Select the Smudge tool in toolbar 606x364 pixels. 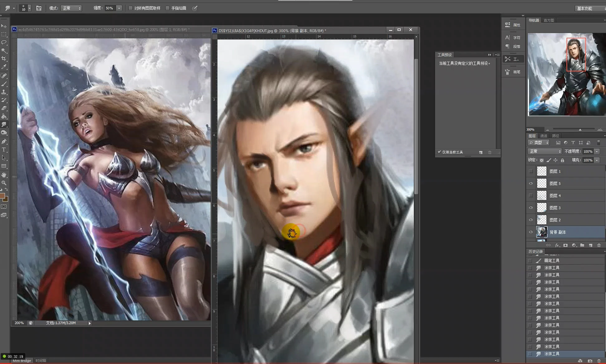click(x=4, y=124)
